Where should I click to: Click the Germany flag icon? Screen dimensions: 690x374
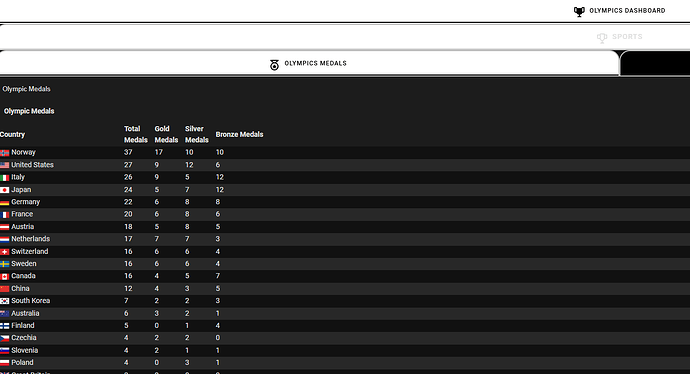click(4, 202)
